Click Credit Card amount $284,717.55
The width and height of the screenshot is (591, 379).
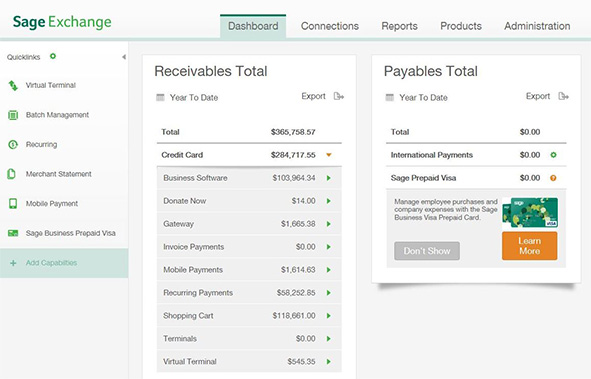coord(293,155)
